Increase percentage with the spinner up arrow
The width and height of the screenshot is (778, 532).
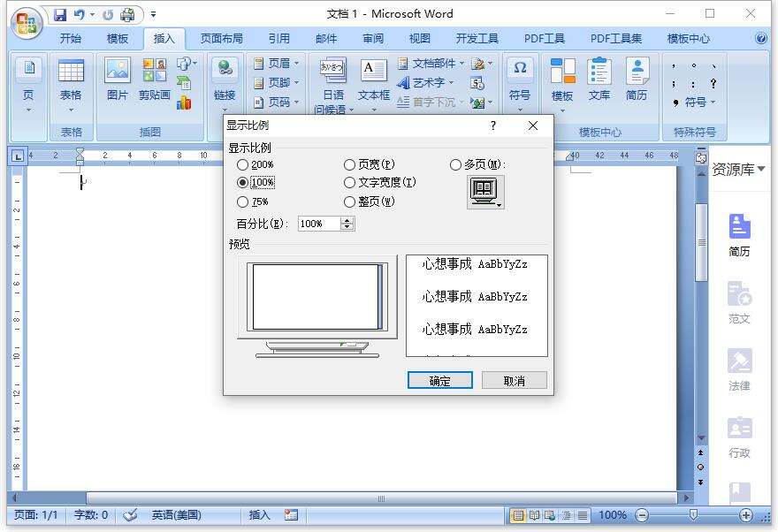click(347, 220)
